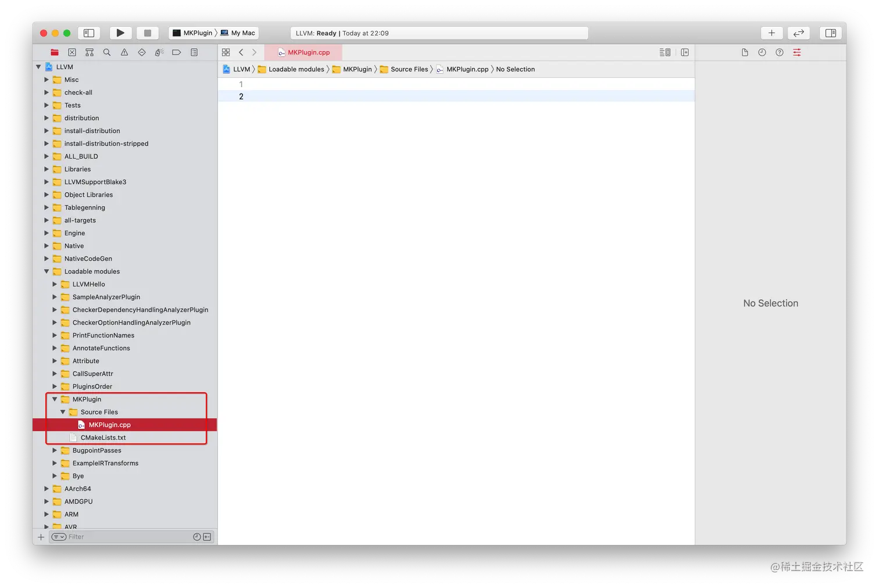This screenshot has height=588, width=879.
Task: Select the NativeCodeGen folder
Action: 125,259
